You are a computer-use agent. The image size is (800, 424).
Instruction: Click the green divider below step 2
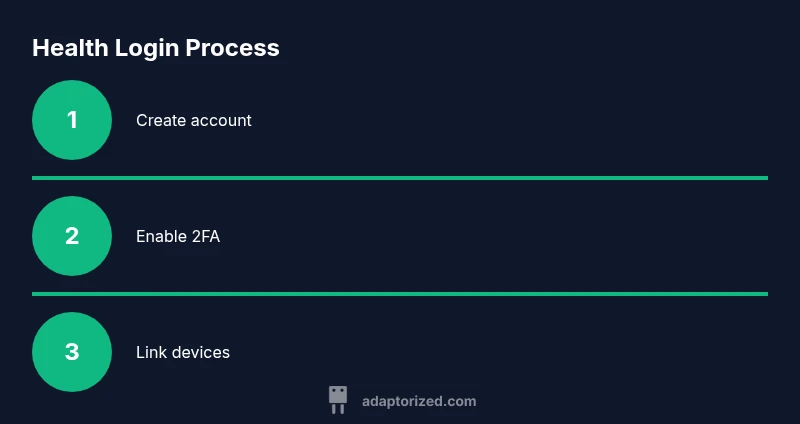click(400, 294)
